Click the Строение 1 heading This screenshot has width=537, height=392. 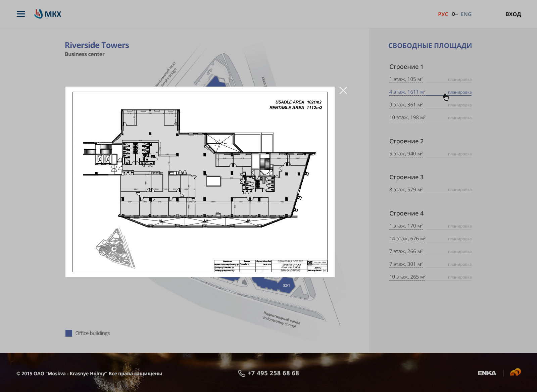(x=406, y=67)
